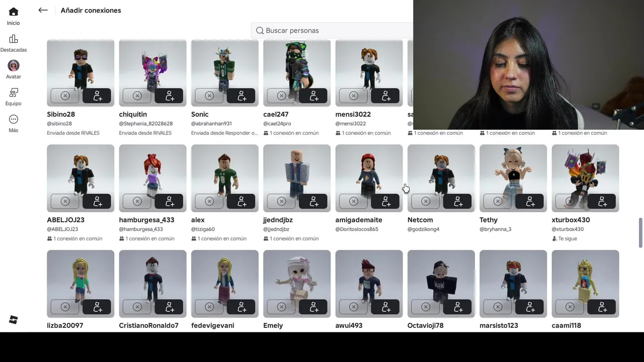Accept connection request from awui493
Screen dimensions: 644x362
[385, 307]
